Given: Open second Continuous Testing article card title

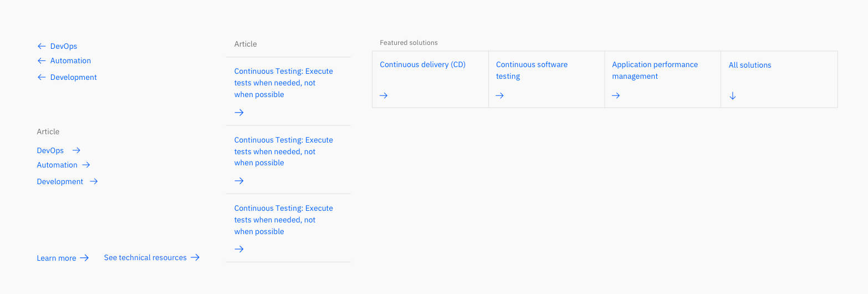Looking at the screenshot, I should (x=284, y=151).
